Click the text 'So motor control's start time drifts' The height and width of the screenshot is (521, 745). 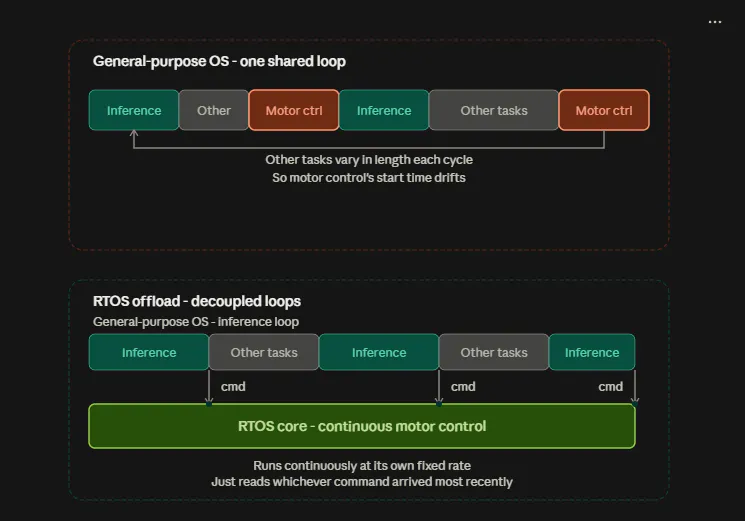point(369,178)
